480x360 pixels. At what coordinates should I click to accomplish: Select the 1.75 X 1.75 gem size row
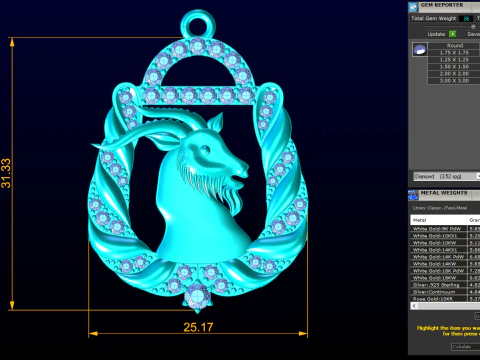click(x=454, y=53)
